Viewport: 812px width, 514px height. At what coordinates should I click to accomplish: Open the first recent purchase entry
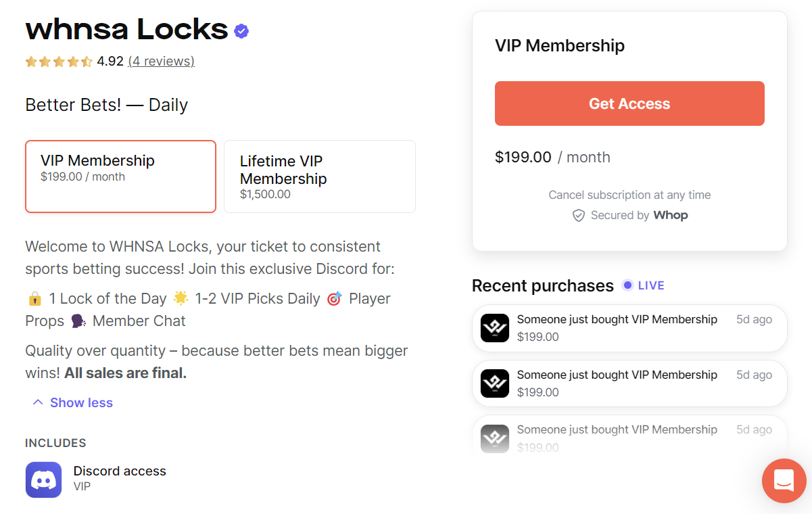point(629,328)
